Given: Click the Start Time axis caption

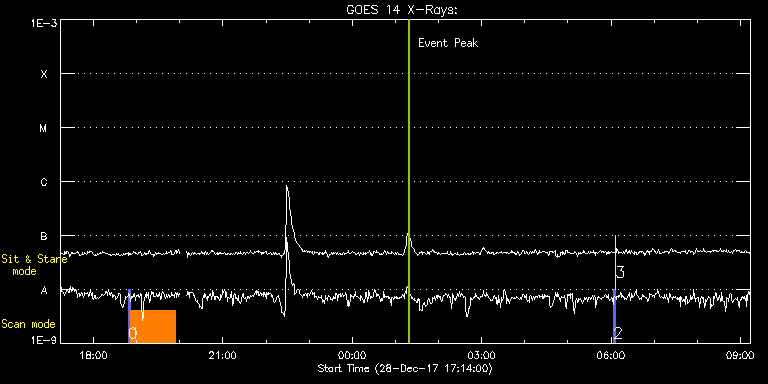Looking at the screenshot, I should pos(405,368).
